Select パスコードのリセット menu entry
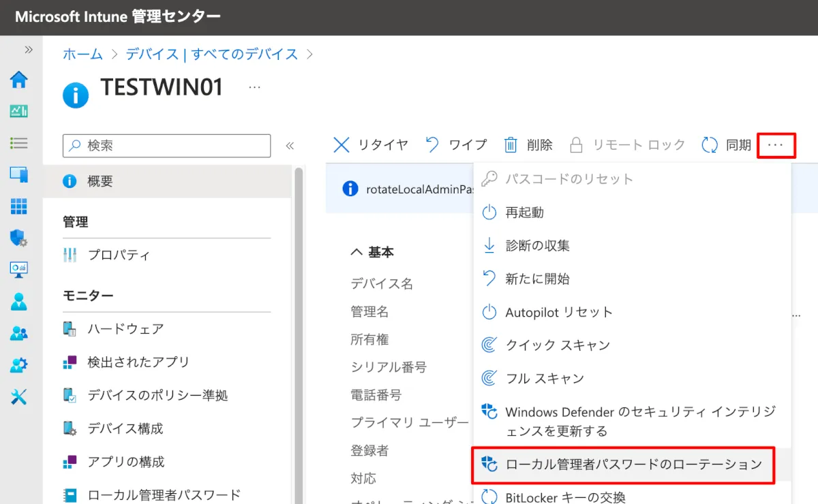Image resolution: width=818 pixels, height=504 pixels. point(633,179)
